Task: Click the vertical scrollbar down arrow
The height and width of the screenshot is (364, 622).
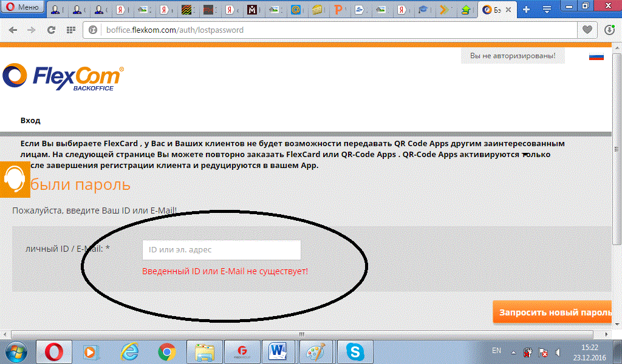Action: pyautogui.click(x=617, y=325)
